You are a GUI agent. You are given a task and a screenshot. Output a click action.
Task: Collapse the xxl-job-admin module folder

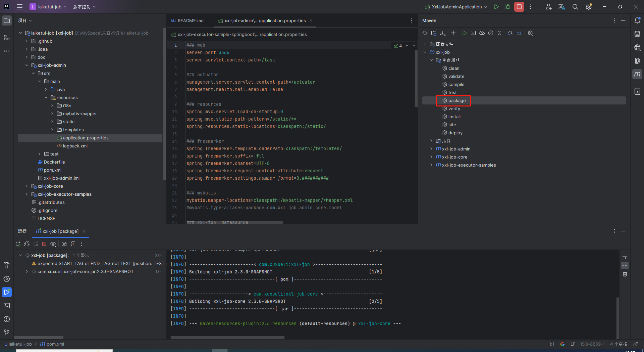27,65
